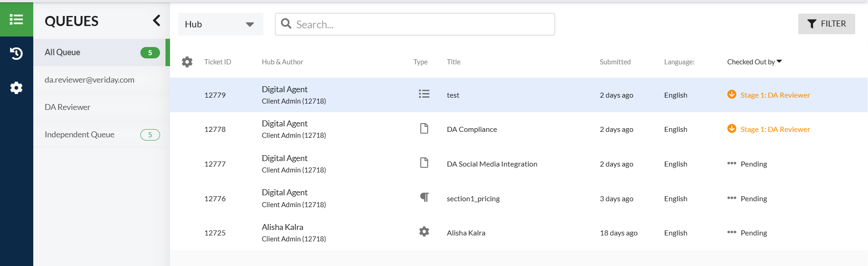
Task: Select the All Queue item
Action: point(62,52)
